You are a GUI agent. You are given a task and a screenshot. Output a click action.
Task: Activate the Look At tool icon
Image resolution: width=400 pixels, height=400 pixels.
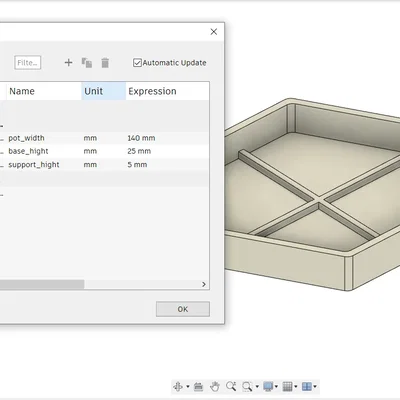[198, 387]
